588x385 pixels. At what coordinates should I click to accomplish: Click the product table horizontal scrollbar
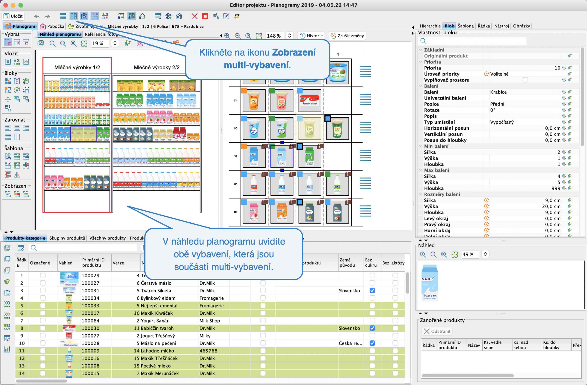41,381
